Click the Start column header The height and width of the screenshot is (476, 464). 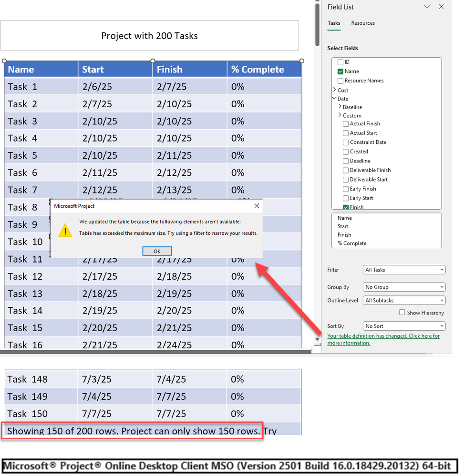tap(115, 69)
